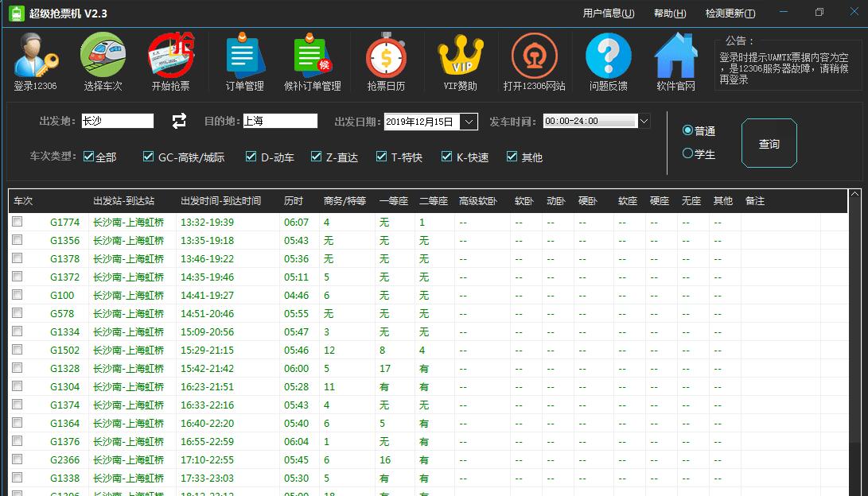Click duration 04:46 for G100
868x496 pixels.
tap(296, 295)
